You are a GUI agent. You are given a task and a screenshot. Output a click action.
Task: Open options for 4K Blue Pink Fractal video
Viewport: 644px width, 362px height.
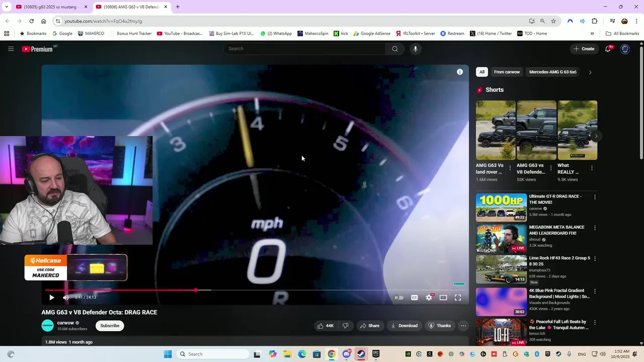tap(595, 291)
